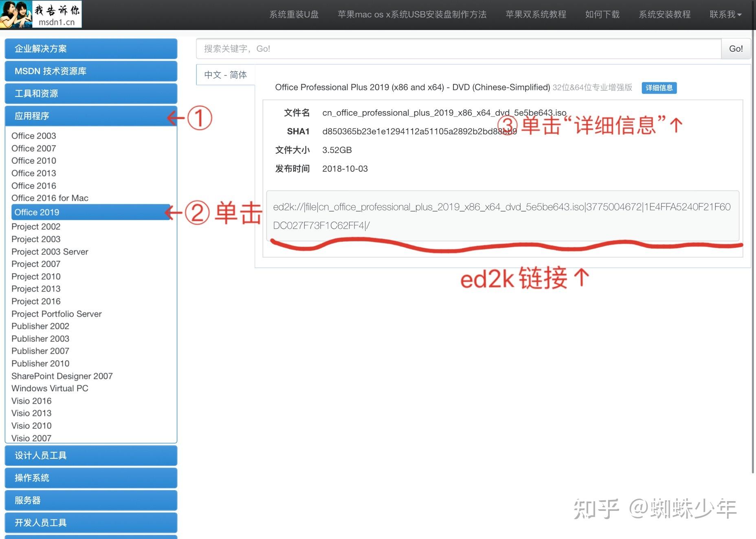The height and width of the screenshot is (539, 756).
Task: Expand the 企业解决方案 category
Action: click(x=91, y=49)
